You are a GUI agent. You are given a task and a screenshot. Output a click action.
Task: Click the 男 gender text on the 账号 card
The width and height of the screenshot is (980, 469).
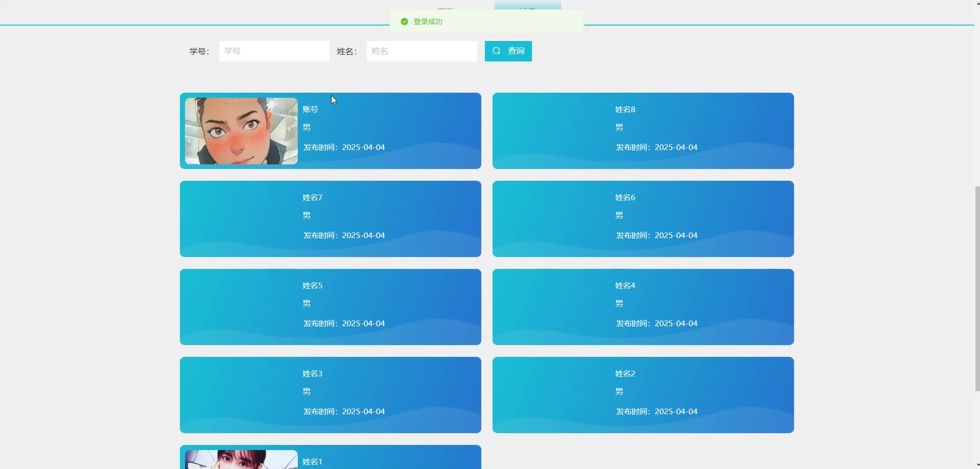[x=307, y=127]
